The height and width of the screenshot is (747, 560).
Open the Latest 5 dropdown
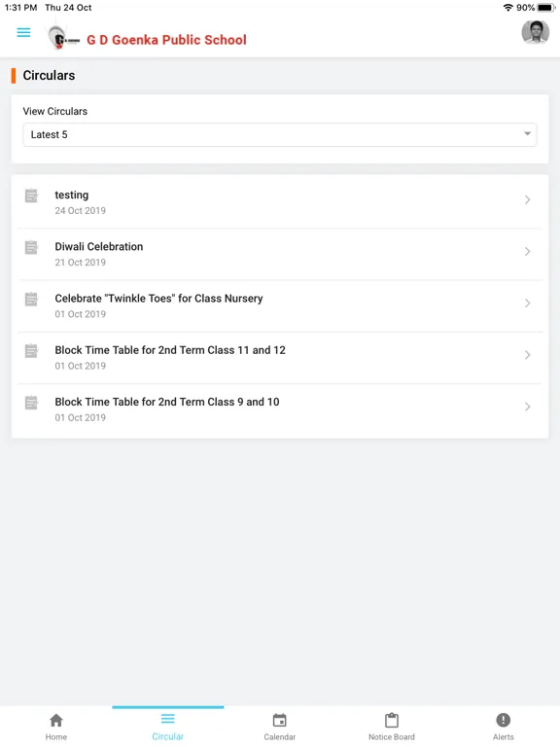(x=280, y=135)
